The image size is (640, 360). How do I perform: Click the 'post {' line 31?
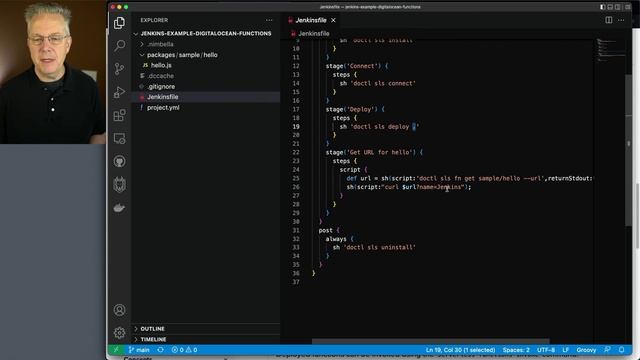pyautogui.click(x=329, y=230)
